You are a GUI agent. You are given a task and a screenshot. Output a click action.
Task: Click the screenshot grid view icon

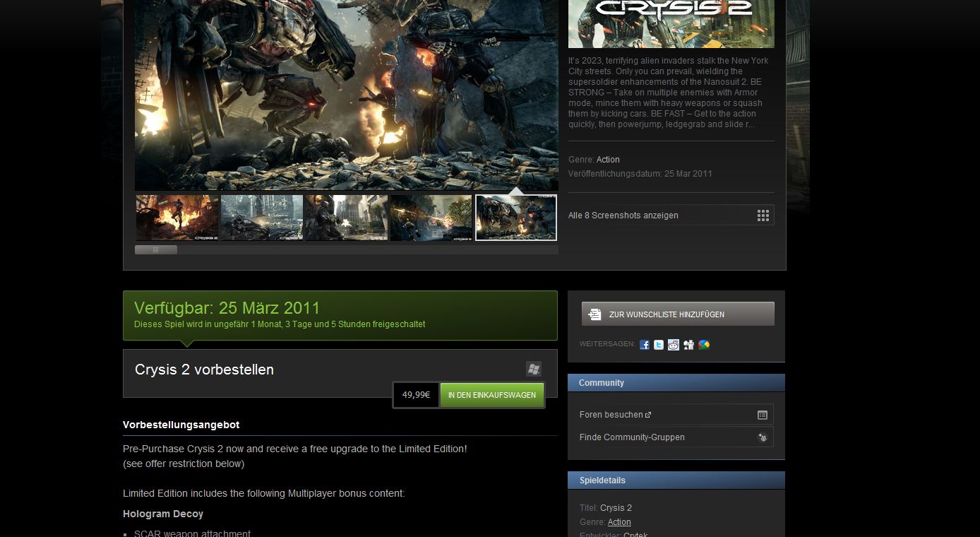coord(763,216)
